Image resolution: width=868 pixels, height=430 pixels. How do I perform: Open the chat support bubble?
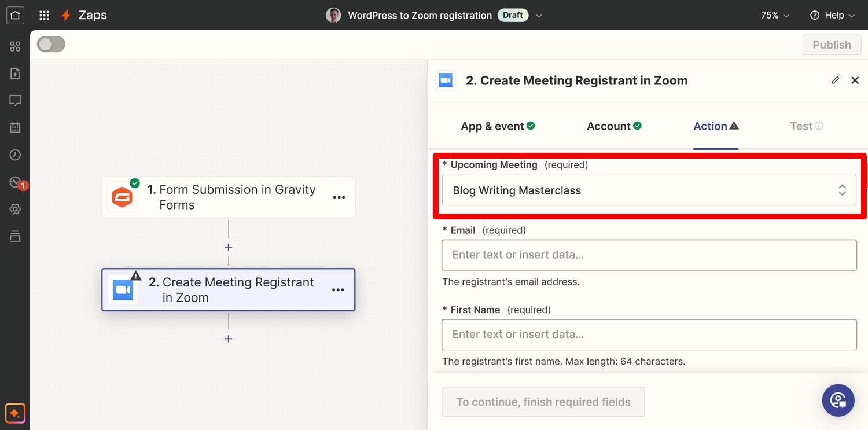pyautogui.click(x=838, y=400)
